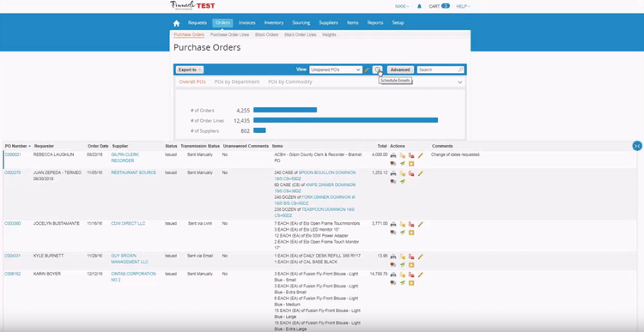Viewport: 644px width, 332px height.
Task: Click the green paper plane for C006162
Action: [403, 283]
